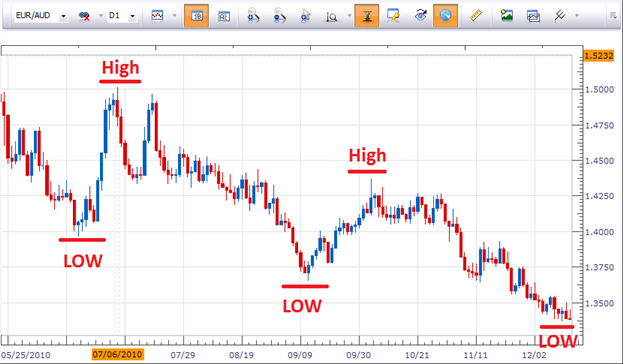Click the 07/06/2010 highlighted date label
The image size is (623, 364).
click(x=118, y=354)
